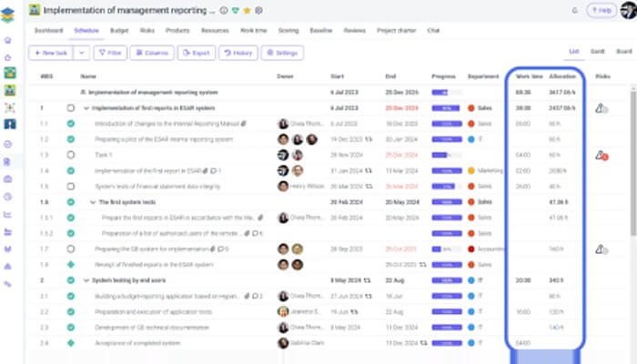Click the notifications bell icon
This screenshot has width=637, height=364.
click(x=574, y=11)
